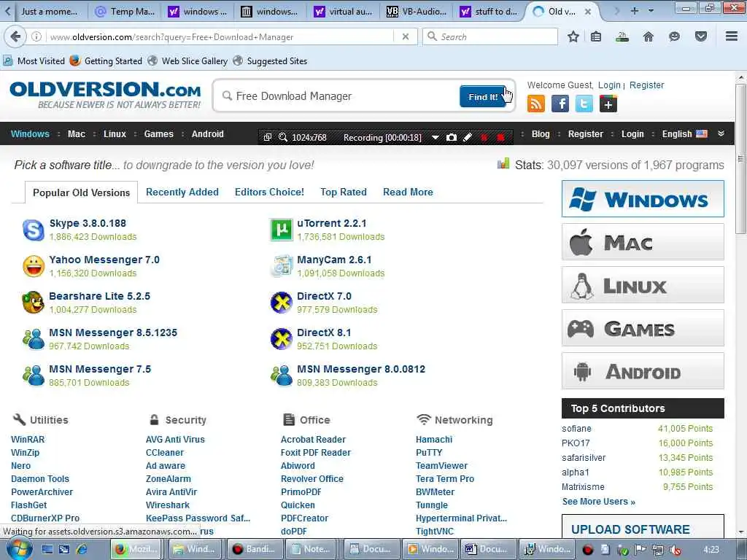Viewport: 747px width, 560px height.
Task: Click the large Android platform button
Action: coord(643,371)
